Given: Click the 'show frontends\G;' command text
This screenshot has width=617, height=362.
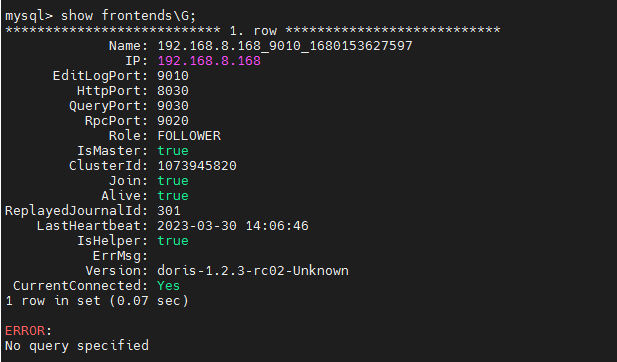Looking at the screenshot, I should point(128,16).
